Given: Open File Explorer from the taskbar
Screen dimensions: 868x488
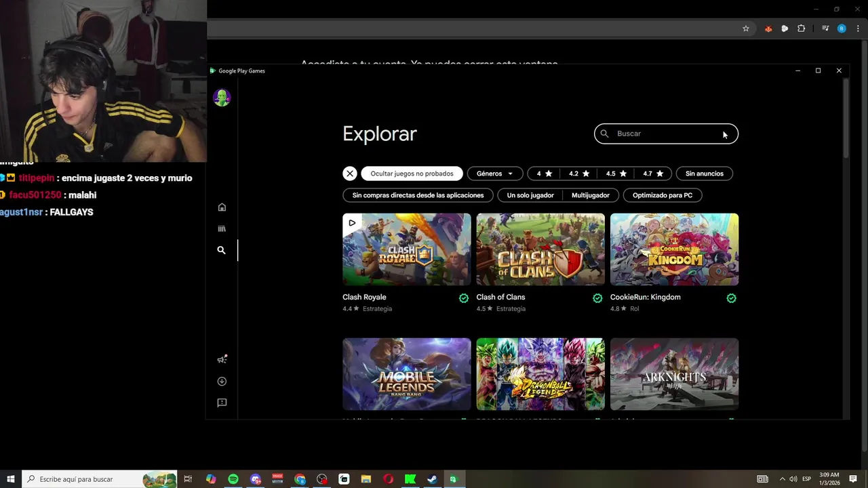Looking at the screenshot, I should pyautogui.click(x=366, y=479).
